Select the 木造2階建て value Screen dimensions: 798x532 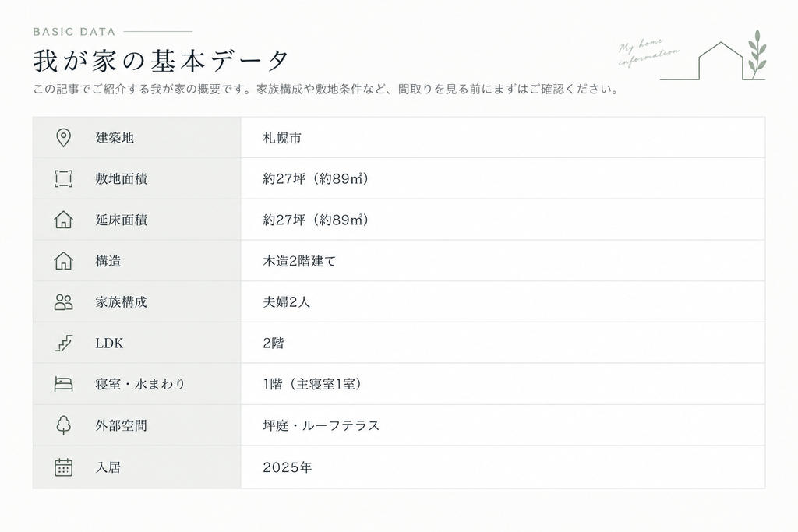299,262
